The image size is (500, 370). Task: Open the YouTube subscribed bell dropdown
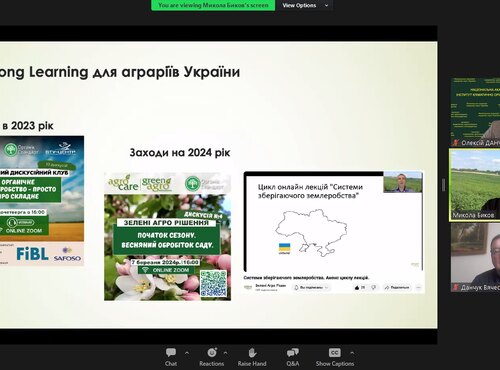click(311, 287)
